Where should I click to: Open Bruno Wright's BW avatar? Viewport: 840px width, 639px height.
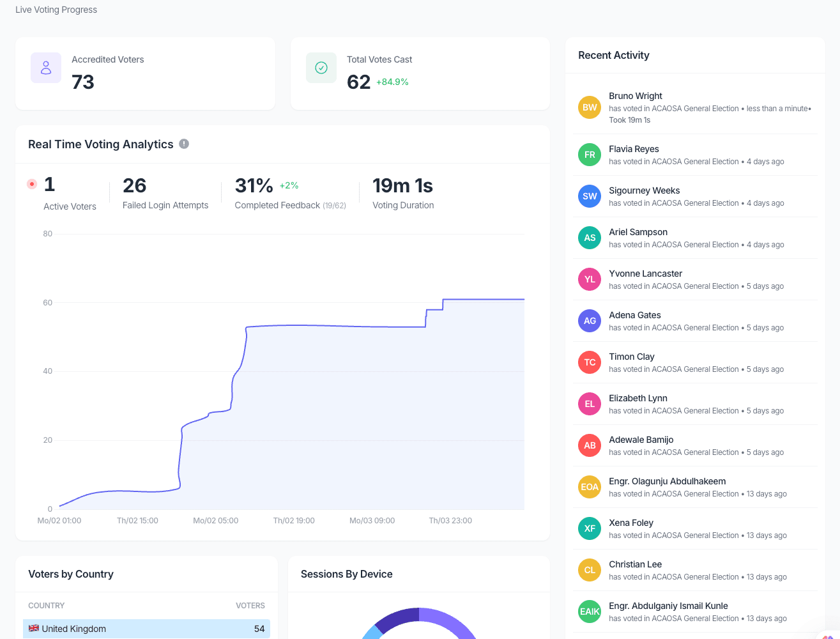coord(589,107)
